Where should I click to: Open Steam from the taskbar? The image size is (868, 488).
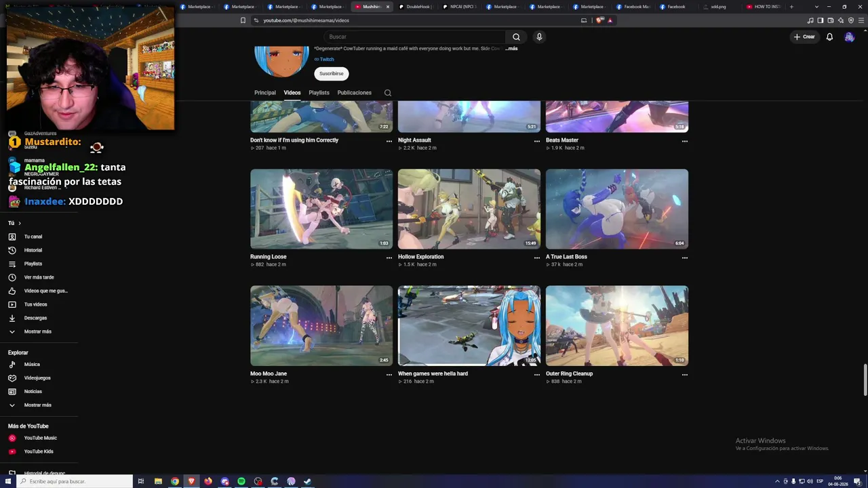tap(307, 481)
